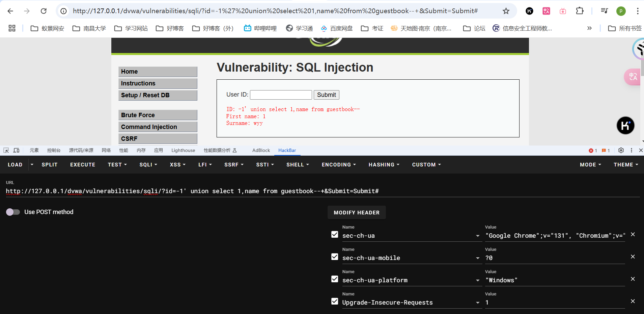Viewport: 644px width, 314px height.
Task: Expand the MODE dropdown in HackBar
Action: point(590,164)
